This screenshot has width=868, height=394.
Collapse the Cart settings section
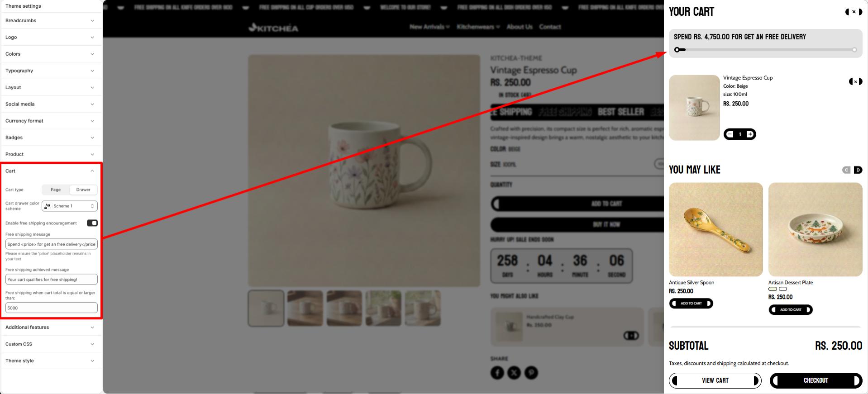[50, 171]
